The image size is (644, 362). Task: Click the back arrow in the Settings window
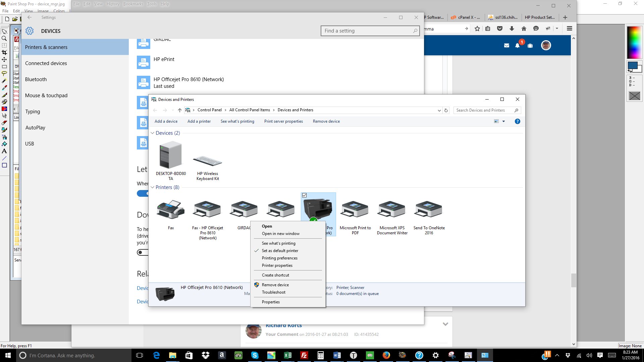pos(30,17)
